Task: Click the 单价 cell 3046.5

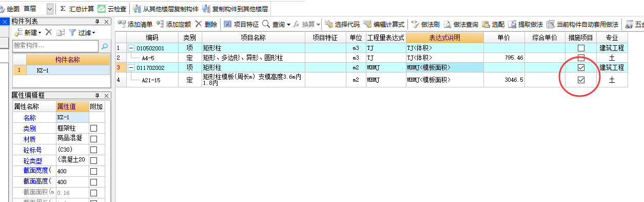Action: point(504,80)
